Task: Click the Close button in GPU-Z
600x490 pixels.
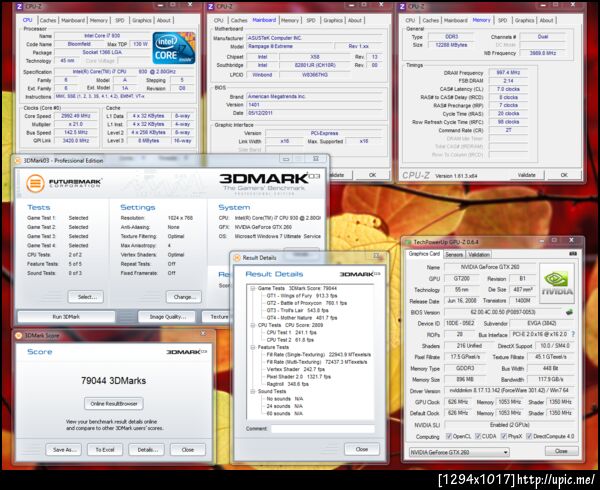Action: tap(561, 451)
